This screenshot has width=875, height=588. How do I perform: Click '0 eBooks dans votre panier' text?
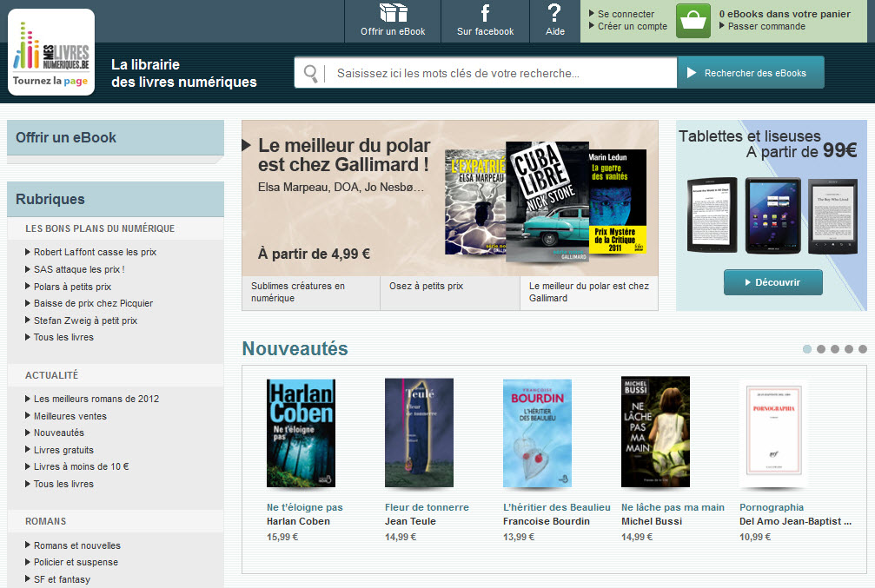click(x=785, y=14)
